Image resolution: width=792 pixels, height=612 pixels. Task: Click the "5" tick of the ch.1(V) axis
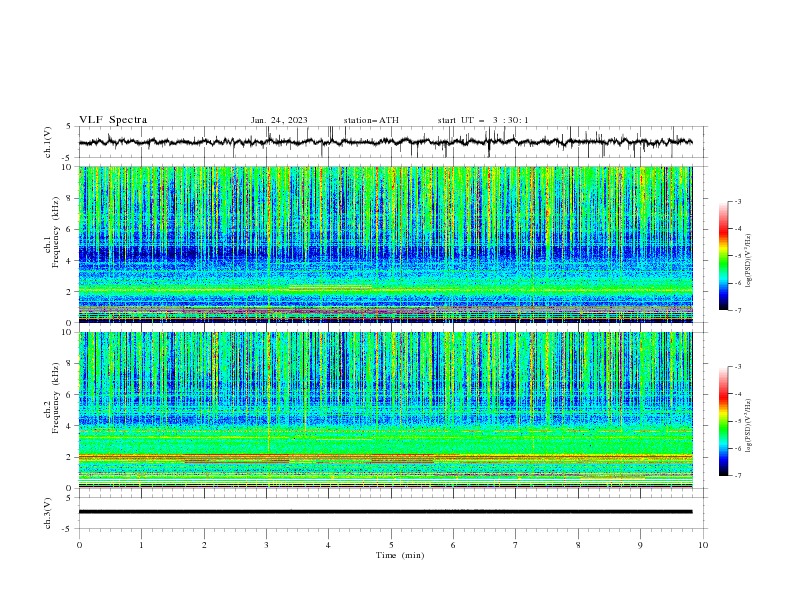[69, 127]
